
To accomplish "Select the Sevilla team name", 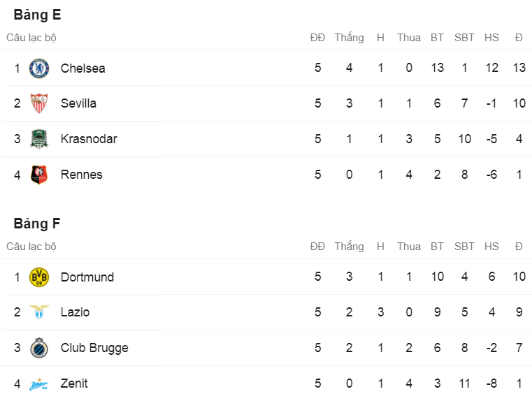I will click(x=78, y=103).
